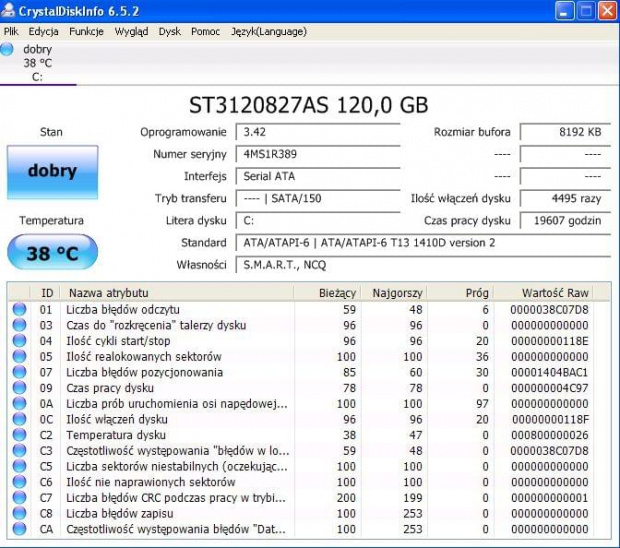
Task: Click the firmware field showing 3.42
Action: pos(318,132)
